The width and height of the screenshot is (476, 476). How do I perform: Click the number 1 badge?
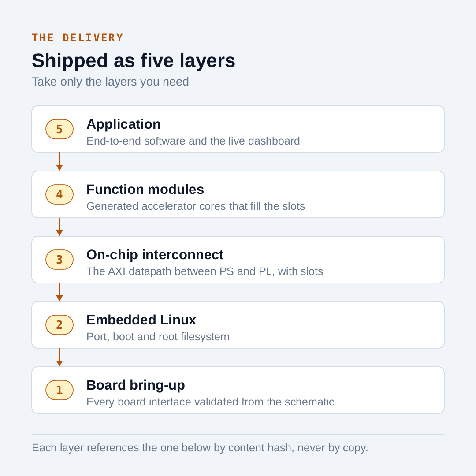coord(59,390)
